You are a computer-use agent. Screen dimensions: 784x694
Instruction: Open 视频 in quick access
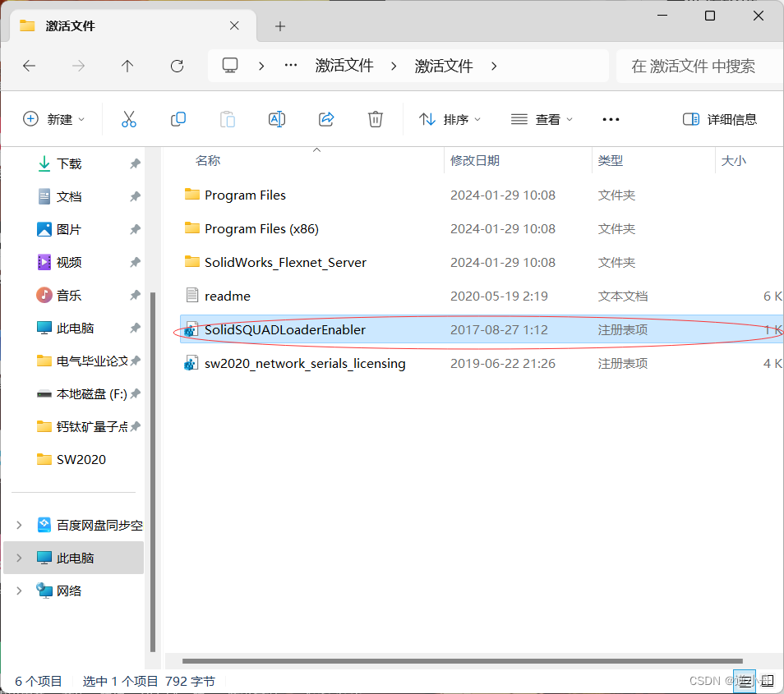(68, 262)
